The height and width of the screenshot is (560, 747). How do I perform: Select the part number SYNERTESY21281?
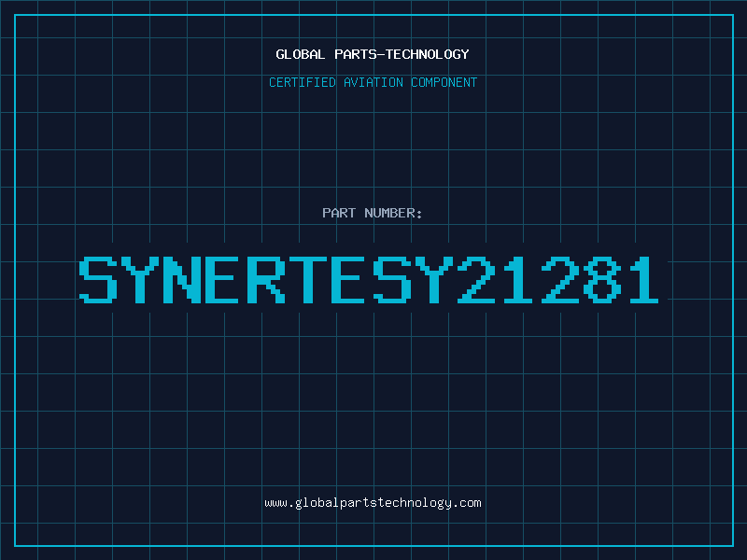click(369, 279)
